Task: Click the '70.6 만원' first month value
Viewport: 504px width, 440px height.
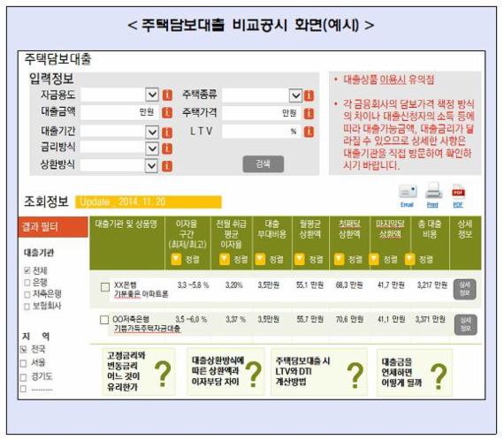Action: click(349, 319)
